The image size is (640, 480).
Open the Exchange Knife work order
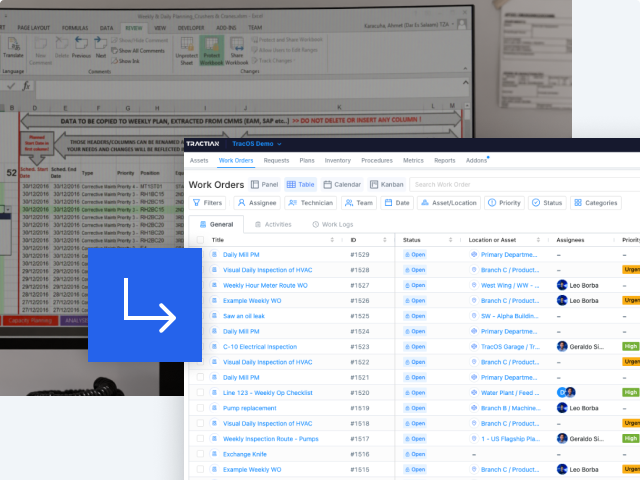pos(244,454)
